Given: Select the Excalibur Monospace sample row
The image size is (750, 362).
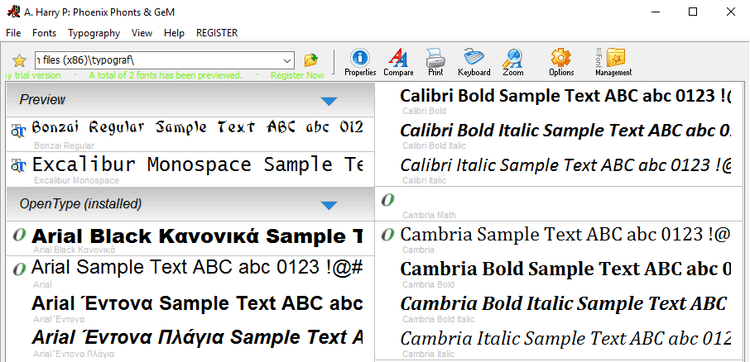Looking at the screenshot, I should click(x=190, y=169).
